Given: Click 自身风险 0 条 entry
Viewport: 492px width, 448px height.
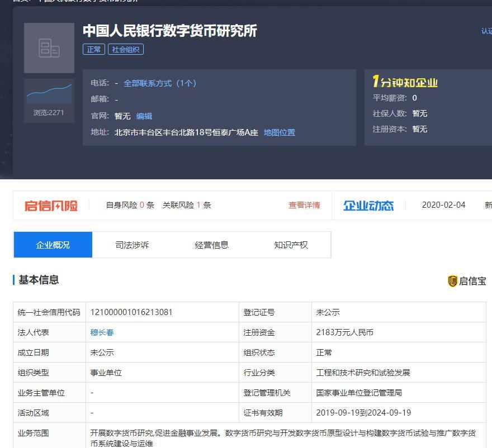Looking at the screenshot, I should pos(130,205).
